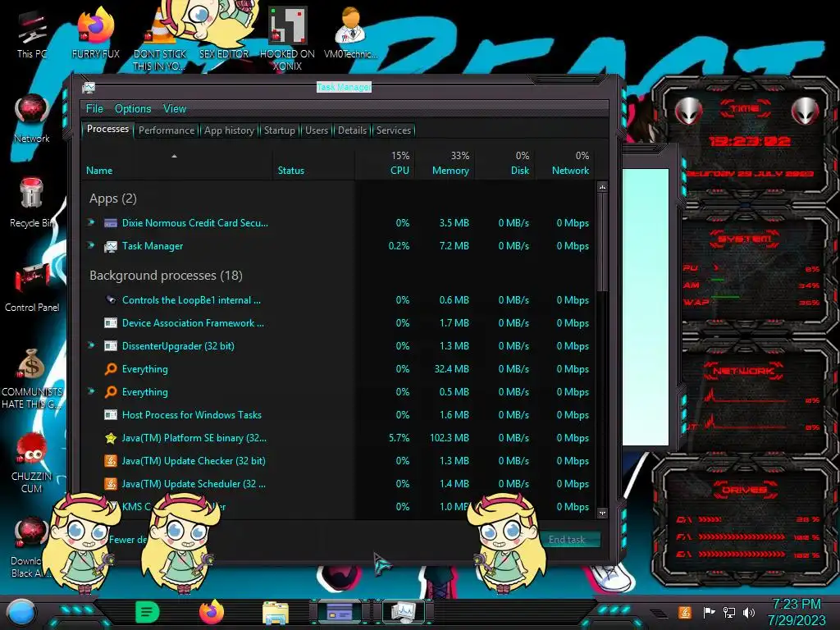Switch to the Services tab
840x630 pixels.
click(x=394, y=130)
